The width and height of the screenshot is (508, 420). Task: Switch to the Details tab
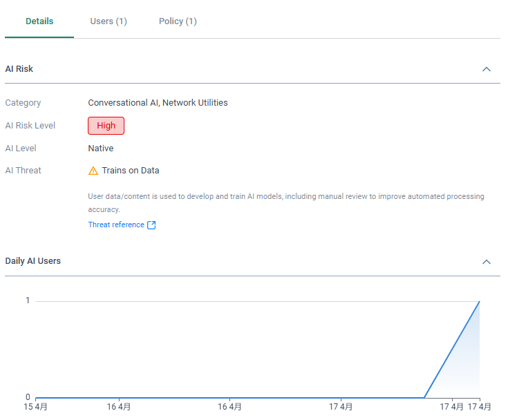[39, 21]
